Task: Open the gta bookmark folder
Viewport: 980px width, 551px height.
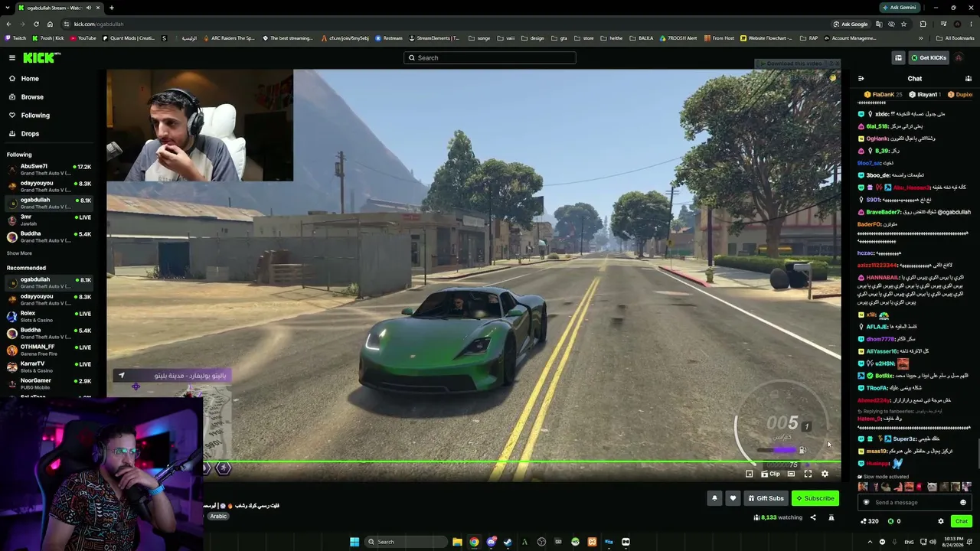Action: tap(560, 37)
